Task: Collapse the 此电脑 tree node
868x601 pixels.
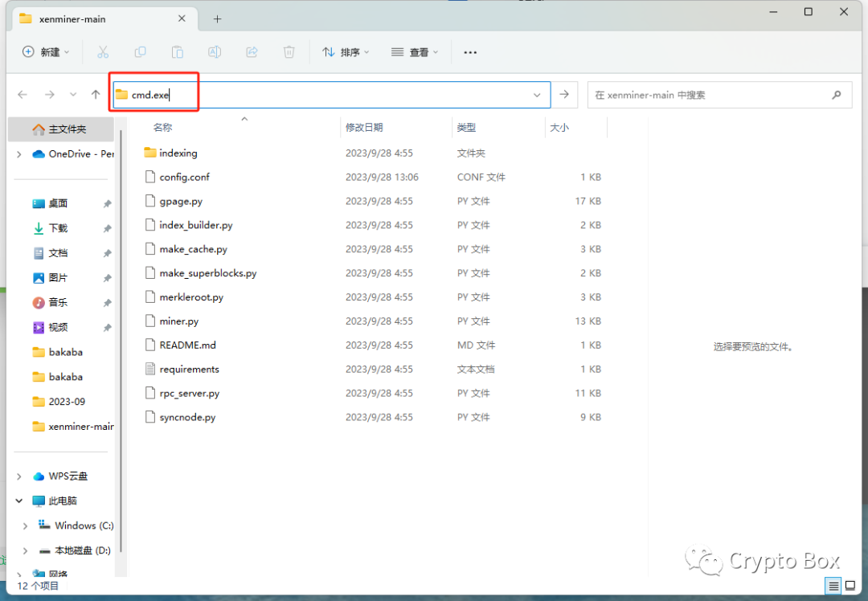Action: [19, 501]
